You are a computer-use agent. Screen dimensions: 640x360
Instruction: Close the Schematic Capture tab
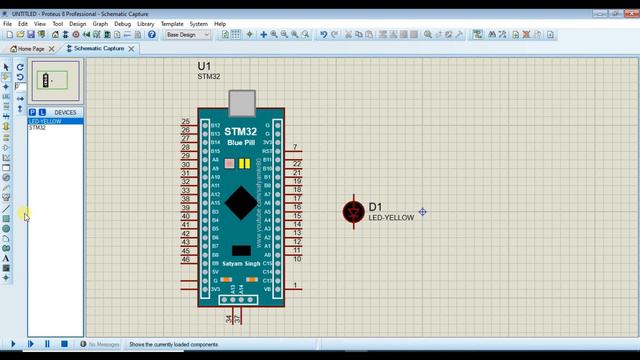click(131, 49)
